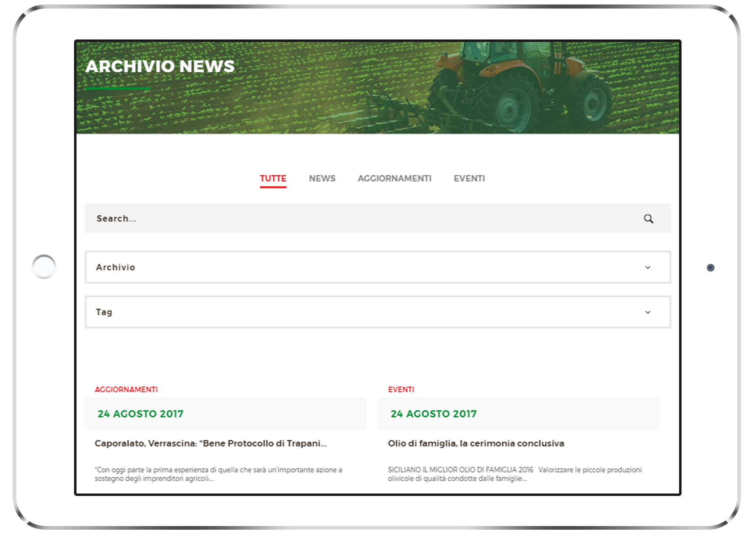Switch to the TUTTE tab
The width and height of the screenshot is (756, 535).
coord(273,178)
